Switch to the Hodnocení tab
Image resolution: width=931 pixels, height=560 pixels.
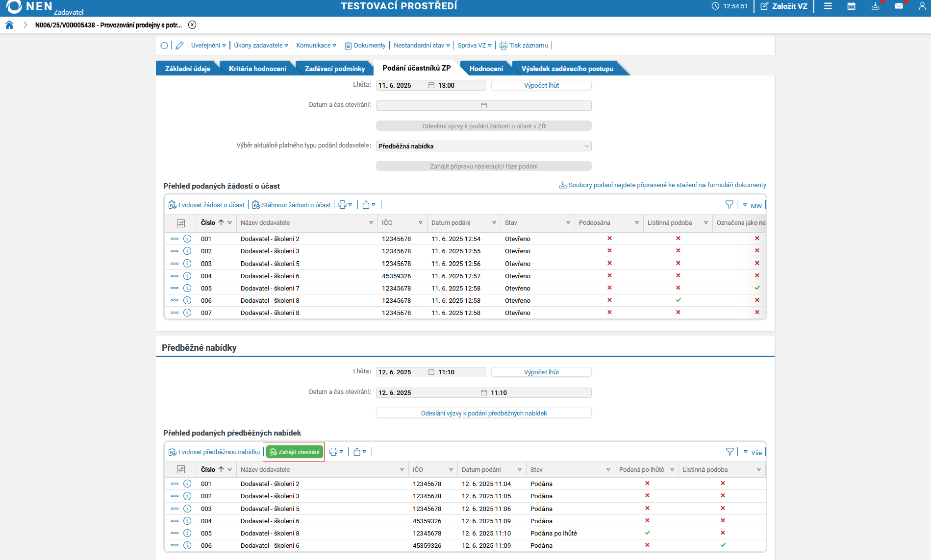tap(486, 69)
